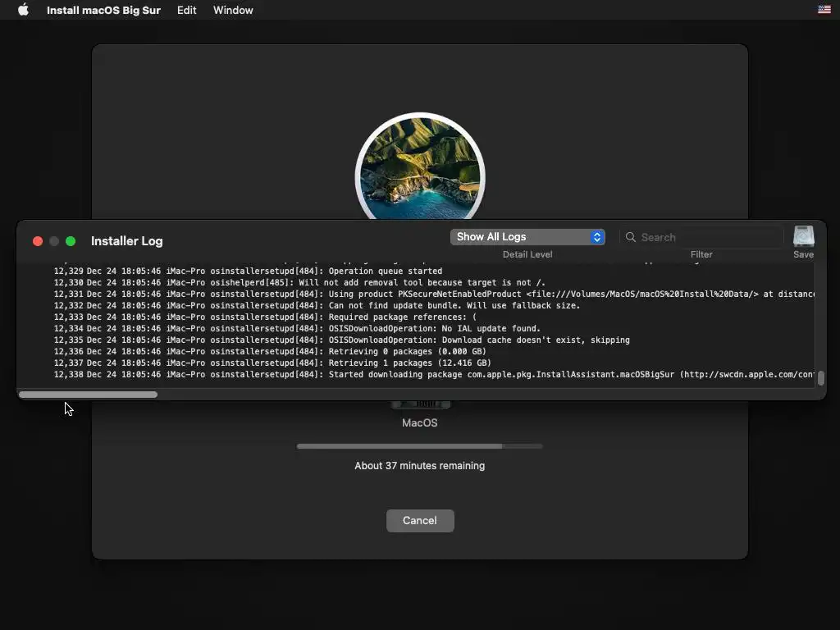
Task: Open the Install macOS Big Sur menu
Action: click(103, 10)
